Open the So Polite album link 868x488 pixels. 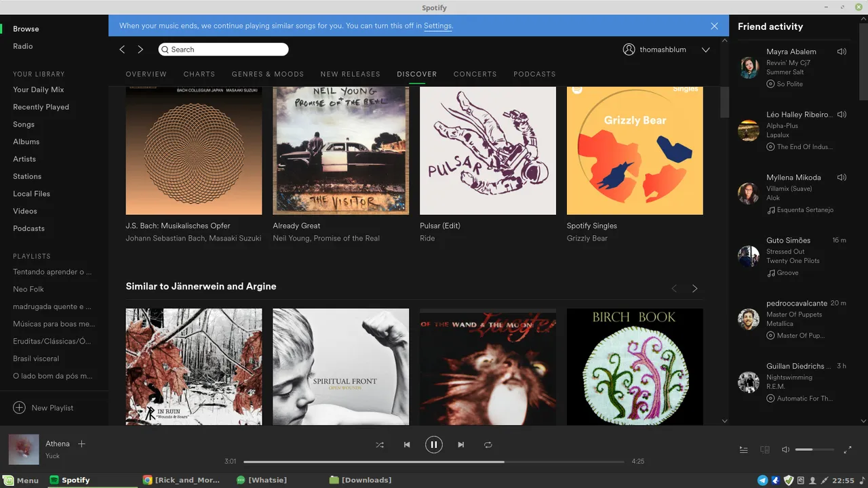(x=789, y=84)
